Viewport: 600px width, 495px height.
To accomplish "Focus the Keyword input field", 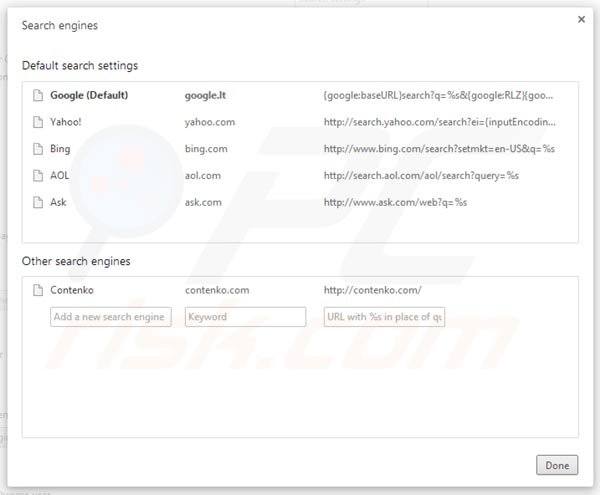I will (245, 317).
